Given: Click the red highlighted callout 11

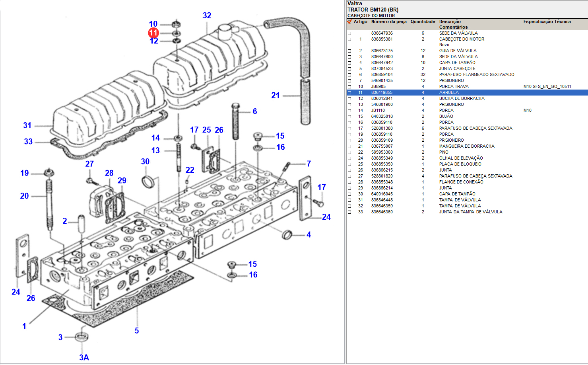Looking at the screenshot, I should tap(153, 33).
